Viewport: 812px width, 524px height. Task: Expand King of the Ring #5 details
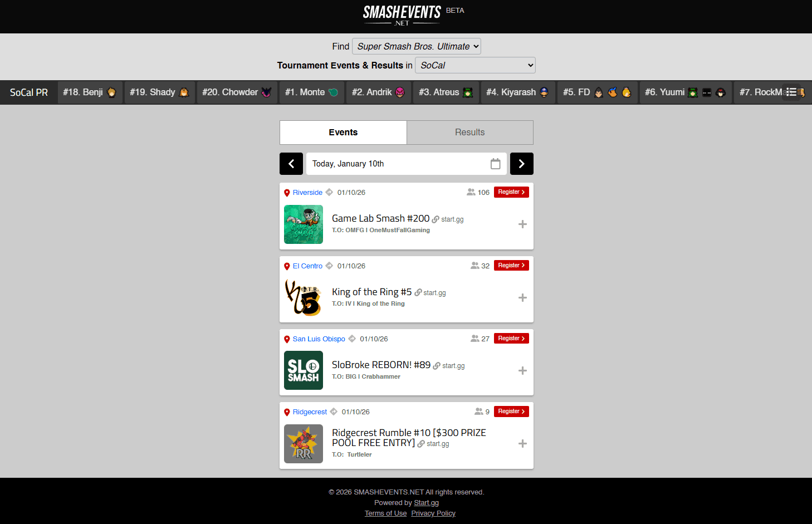[x=522, y=298]
